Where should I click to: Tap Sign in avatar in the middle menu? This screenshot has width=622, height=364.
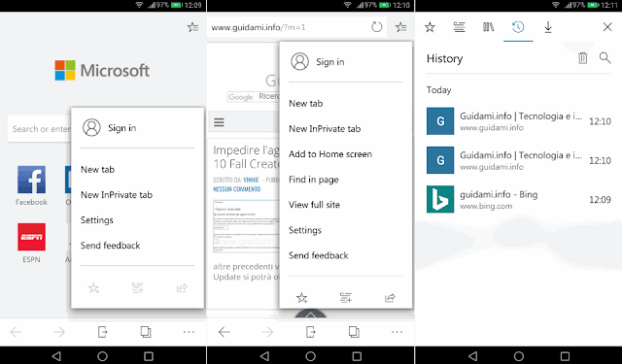coord(299,61)
